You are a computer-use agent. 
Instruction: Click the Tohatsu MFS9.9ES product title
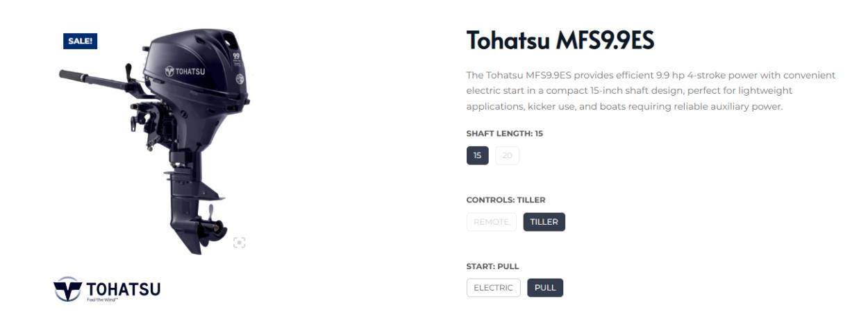560,42
